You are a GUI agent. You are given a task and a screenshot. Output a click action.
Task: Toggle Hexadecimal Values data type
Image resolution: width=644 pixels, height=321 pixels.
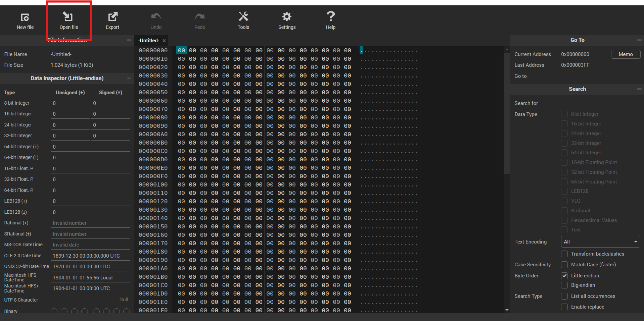pyautogui.click(x=564, y=220)
